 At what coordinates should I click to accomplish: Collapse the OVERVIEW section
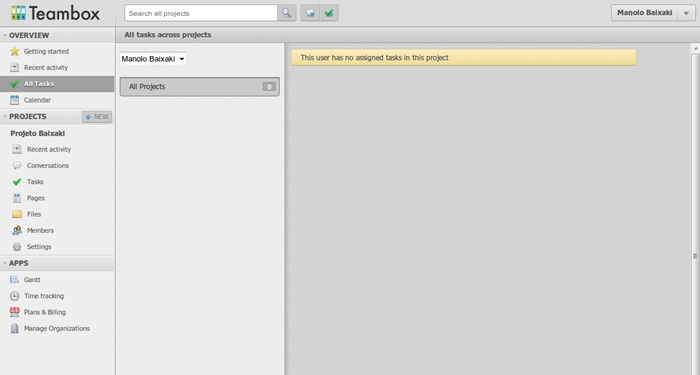coord(4,35)
